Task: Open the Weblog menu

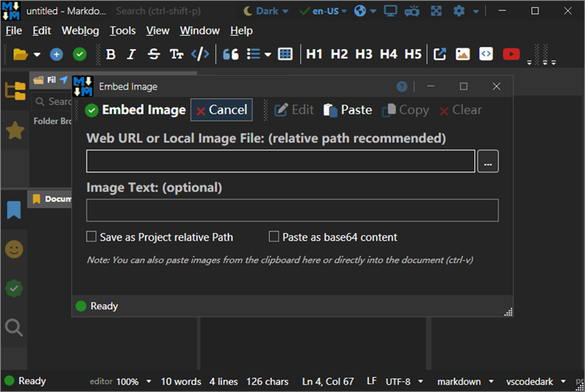Action: [x=80, y=30]
